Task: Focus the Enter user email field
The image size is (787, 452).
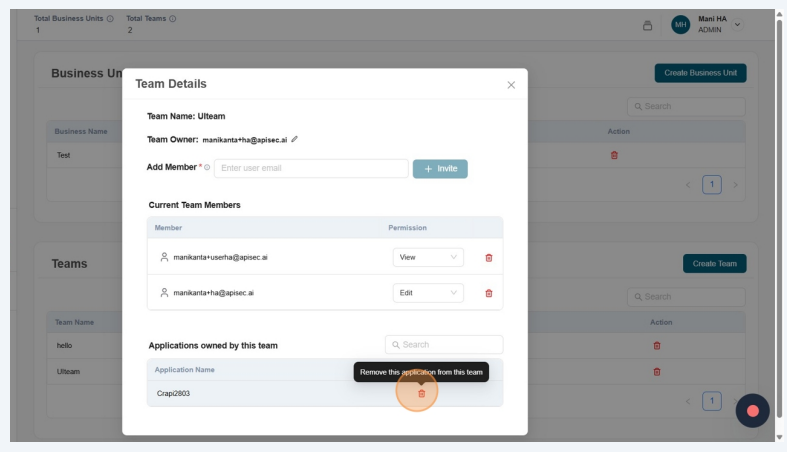Action: [311, 169]
